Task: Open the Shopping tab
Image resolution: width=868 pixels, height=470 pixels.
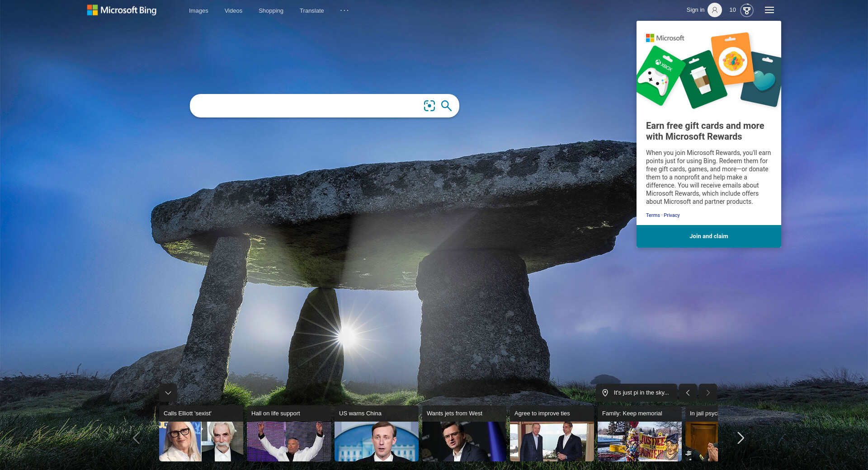Action: 271,11
